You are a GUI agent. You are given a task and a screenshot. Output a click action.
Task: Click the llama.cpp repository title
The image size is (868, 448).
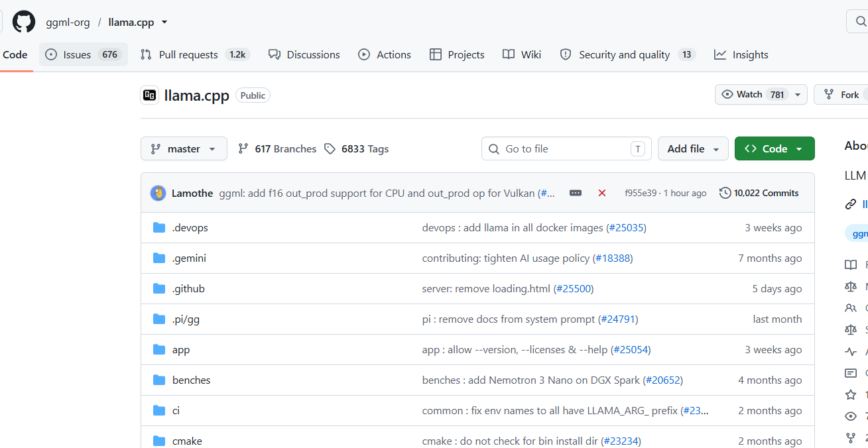tap(197, 95)
